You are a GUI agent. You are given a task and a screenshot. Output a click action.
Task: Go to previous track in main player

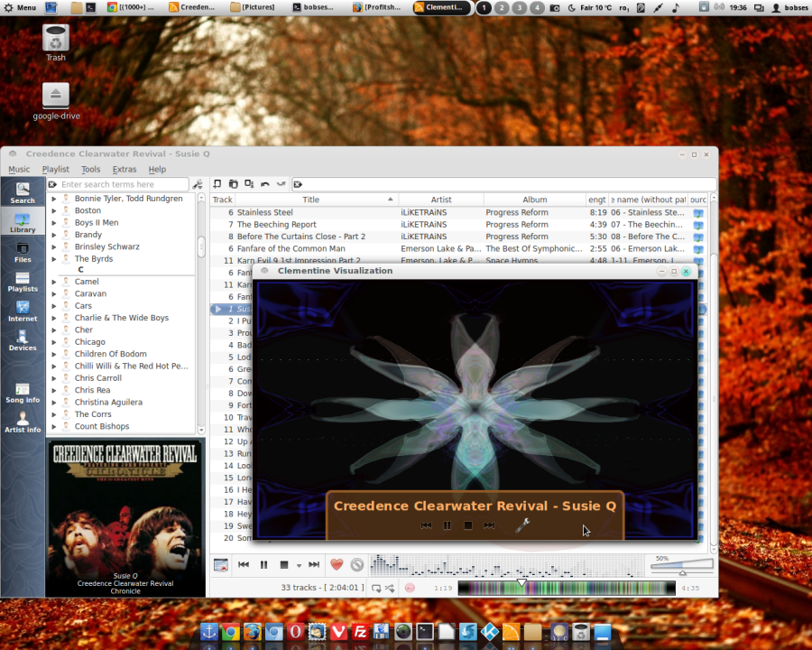tap(244, 565)
